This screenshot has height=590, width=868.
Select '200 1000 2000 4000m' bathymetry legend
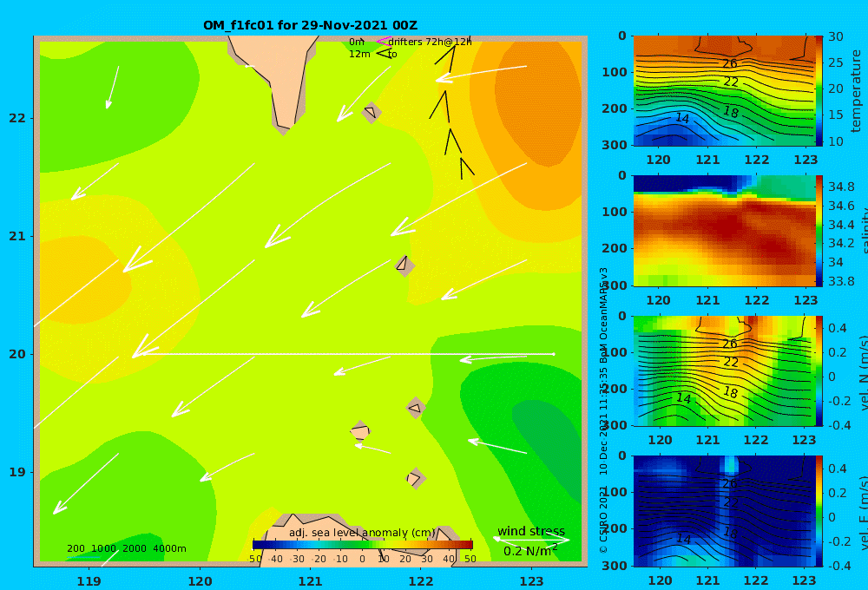point(126,548)
